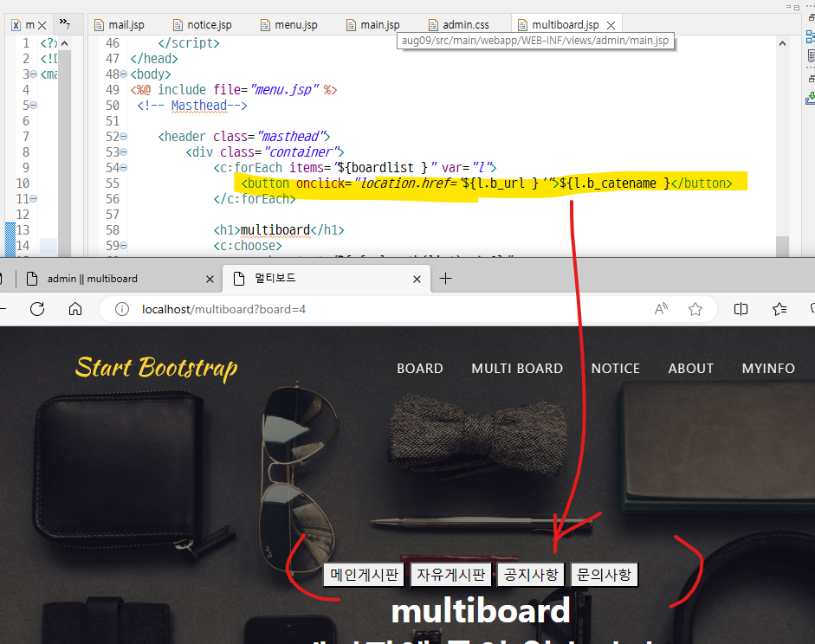Switch to the notice.jsp editor tab
Image resolution: width=815 pixels, height=644 pixels.
pos(202,24)
